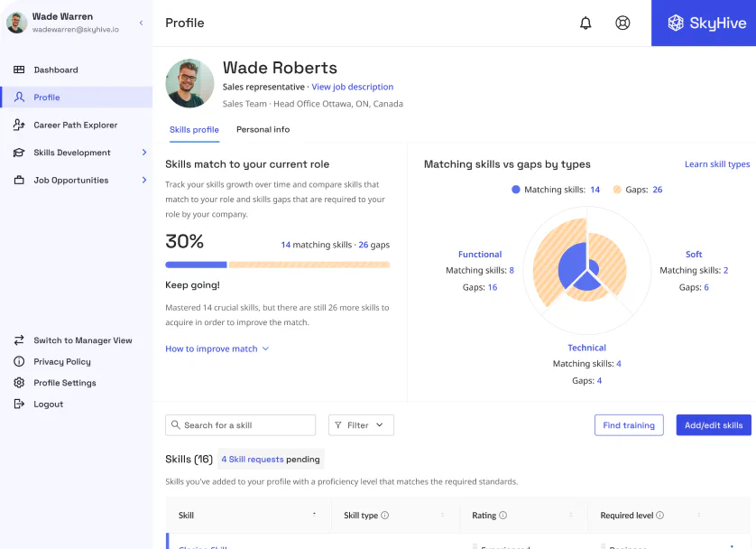Click the SkyHive logo
This screenshot has width=756, height=549.
(x=706, y=23)
